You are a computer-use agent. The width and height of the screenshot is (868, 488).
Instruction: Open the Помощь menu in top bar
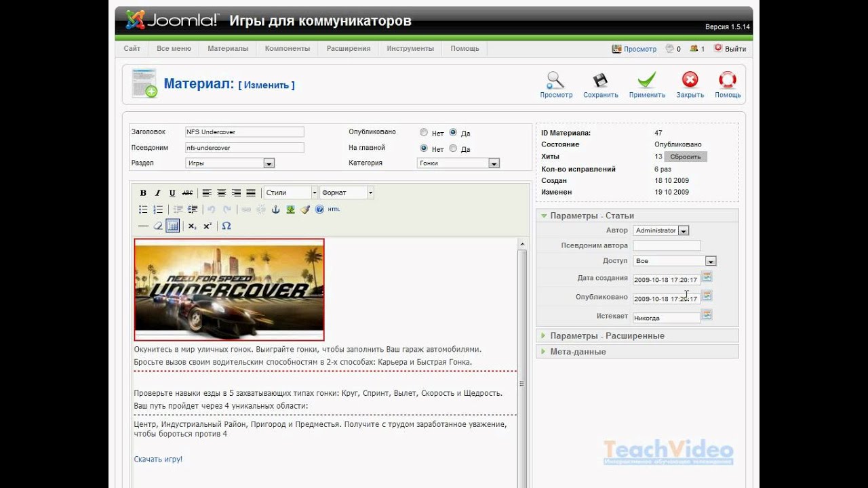point(465,49)
